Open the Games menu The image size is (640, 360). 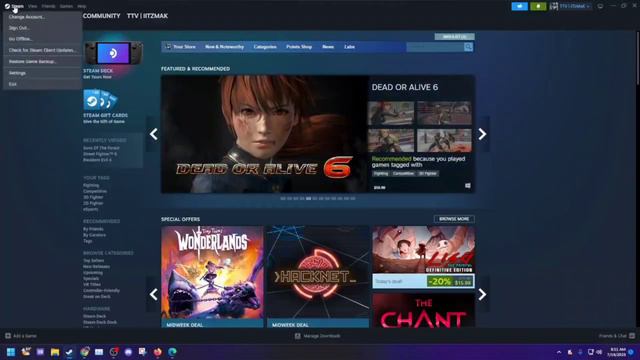[66, 7]
